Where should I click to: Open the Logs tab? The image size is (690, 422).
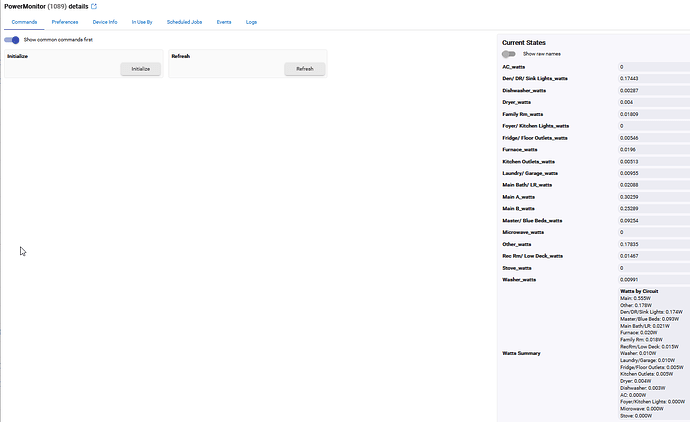coord(251,21)
